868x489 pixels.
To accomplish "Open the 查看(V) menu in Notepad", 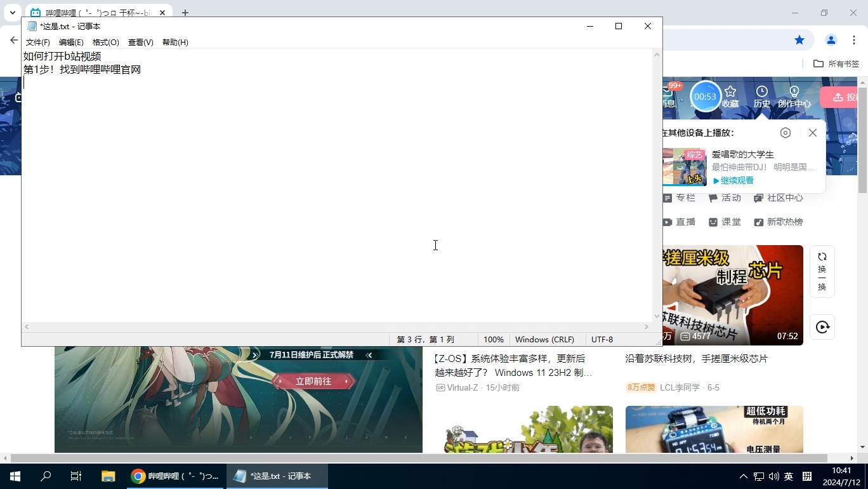I will coord(140,42).
